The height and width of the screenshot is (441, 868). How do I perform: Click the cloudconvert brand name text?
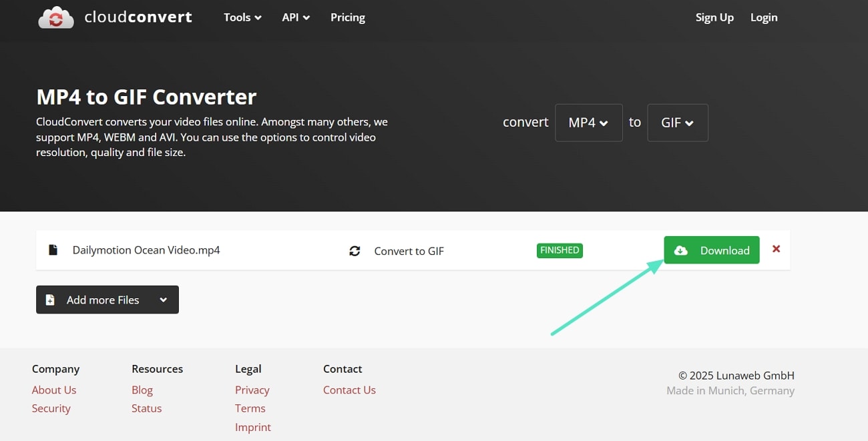[138, 17]
